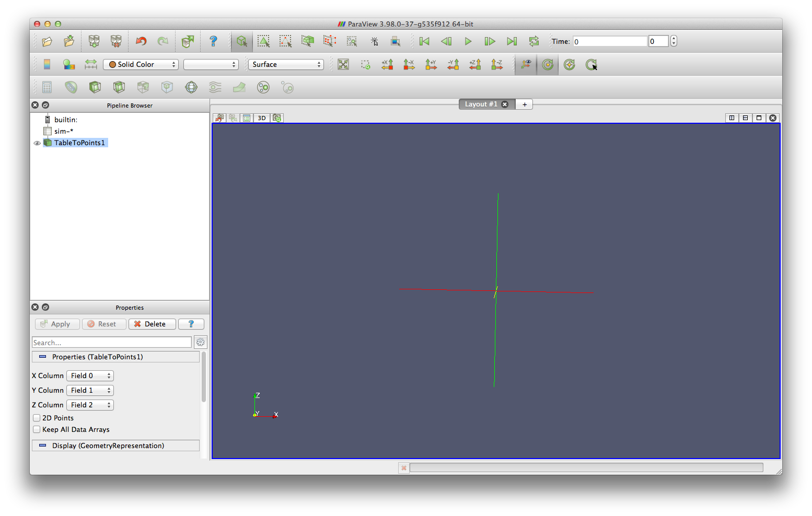This screenshot has height=516, width=812.
Task: Click the Open file folder icon
Action: (47, 41)
